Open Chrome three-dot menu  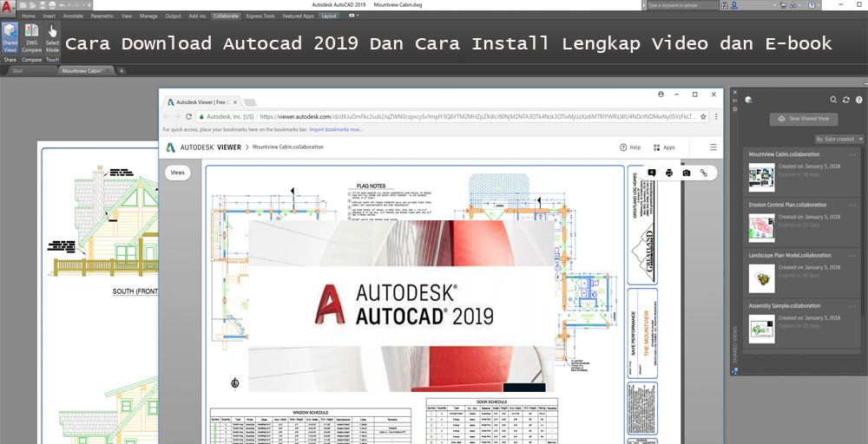click(x=716, y=117)
